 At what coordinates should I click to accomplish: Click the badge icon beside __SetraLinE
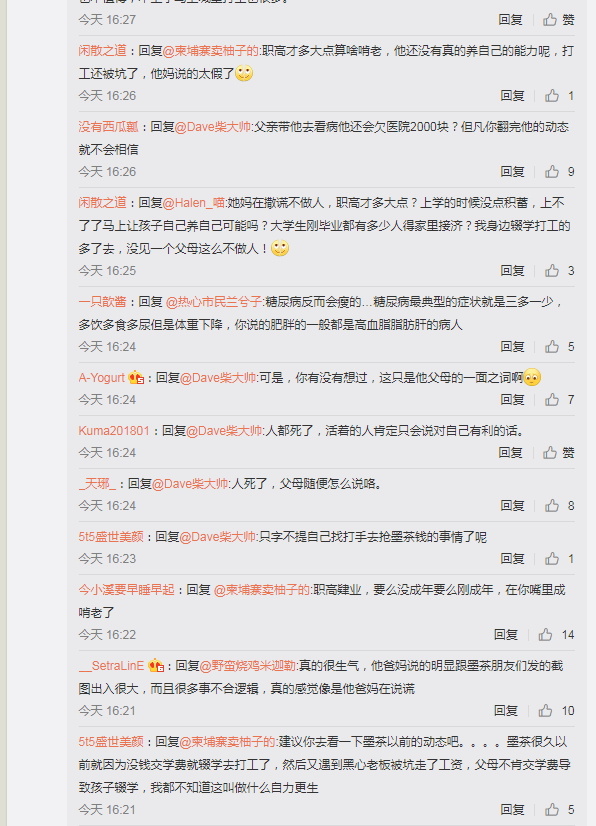pyautogui.click(x=156, y=665)
